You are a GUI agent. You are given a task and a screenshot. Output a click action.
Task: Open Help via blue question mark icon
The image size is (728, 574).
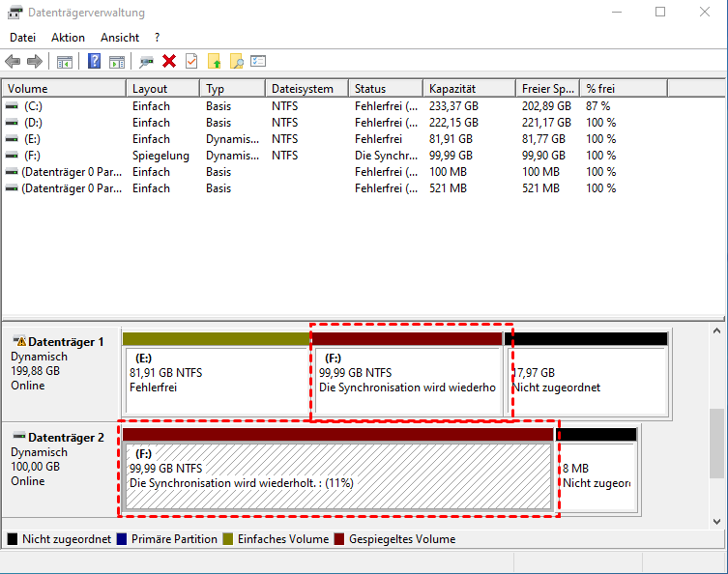point(94,61)
